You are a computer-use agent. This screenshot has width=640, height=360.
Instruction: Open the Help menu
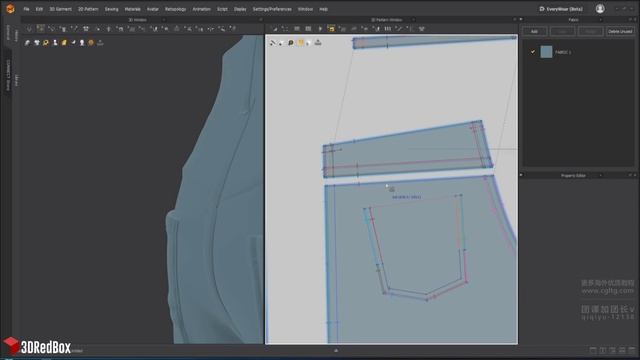click(323, 9)
